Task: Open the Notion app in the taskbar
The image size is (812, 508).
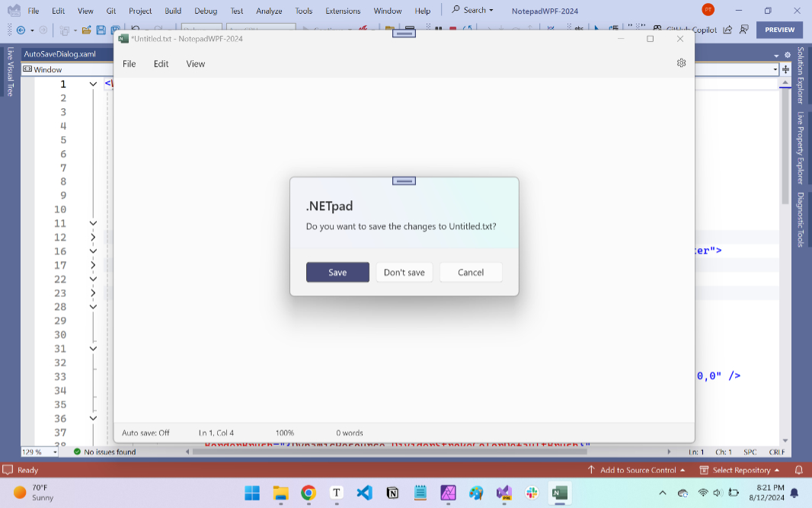Action: point(392,493)
